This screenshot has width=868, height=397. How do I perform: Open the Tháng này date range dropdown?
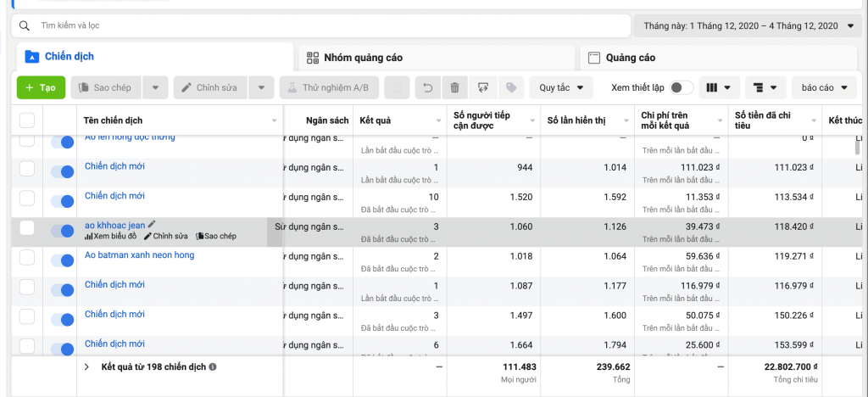tap(749, 25)
